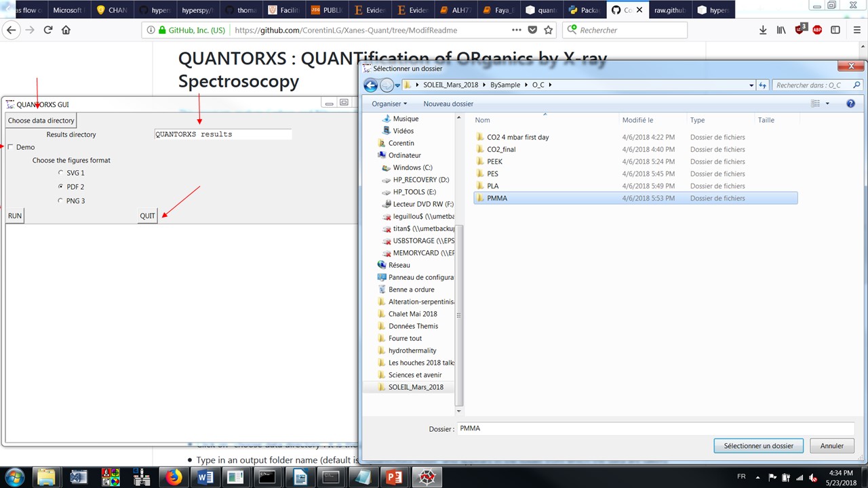
Task: Select the PEEK folder
Action: [x=494, y=161]
